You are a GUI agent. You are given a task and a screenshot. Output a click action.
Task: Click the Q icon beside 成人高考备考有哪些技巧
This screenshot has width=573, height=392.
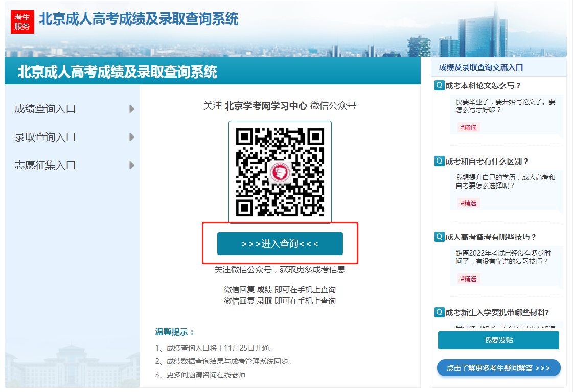coord(439,237)
